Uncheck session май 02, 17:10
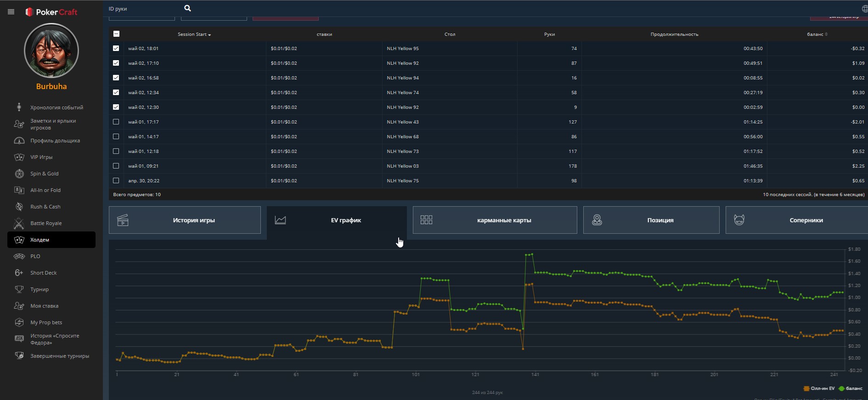The image size is (868, 400). [x=116, y=63]
